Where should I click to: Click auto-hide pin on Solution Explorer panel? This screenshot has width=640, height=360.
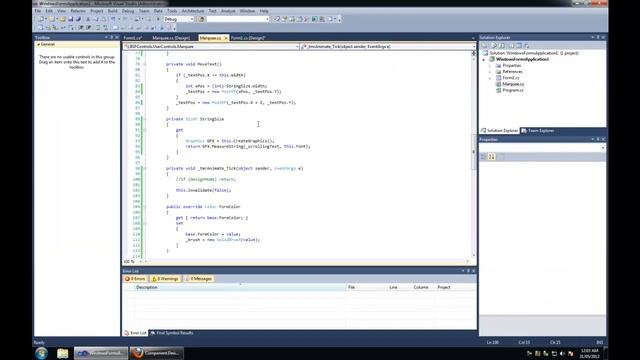point(598,37)
